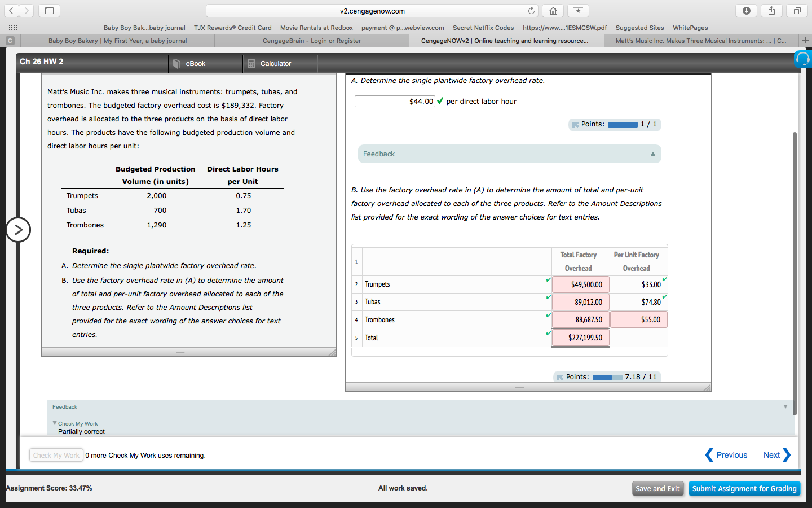
Task: Open the Safari share menu
Action: coord(771,11)
